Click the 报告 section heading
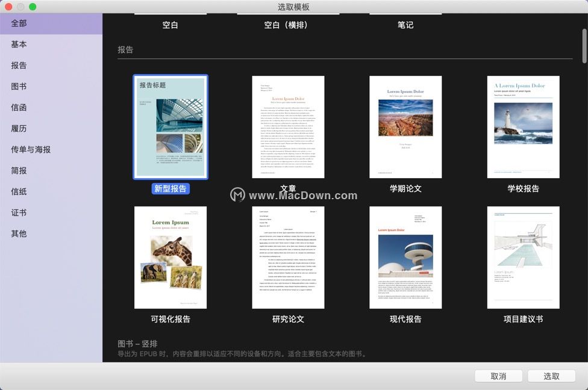The image size is (588, 390). click(125, 50)
